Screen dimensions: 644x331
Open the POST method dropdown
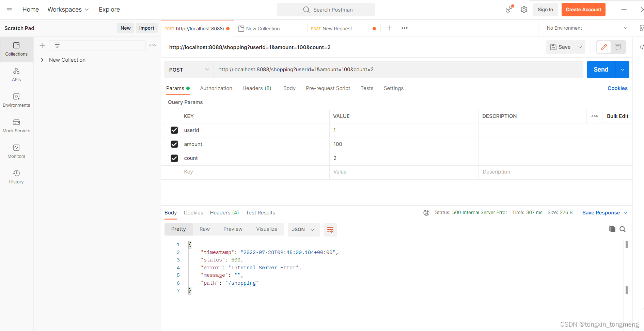(x=189, y=70)
